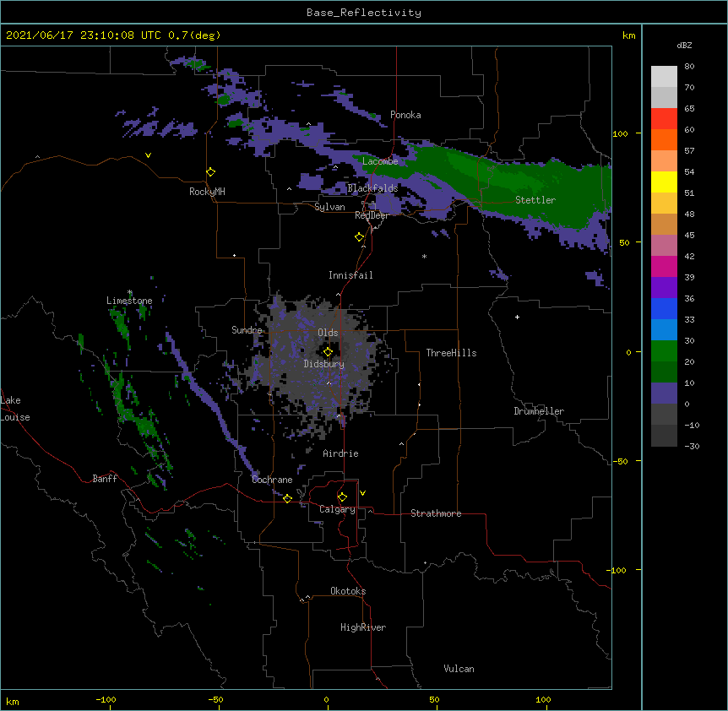Click the Banff town label
The image size is (728, 711).
coord(105,479)
